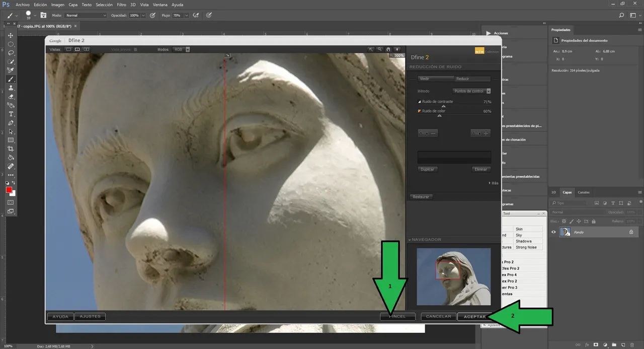Image resolution: width=644 pixels, height=349 pixels.
Task: Select the Dfine hand pan tool
Action: coord(388,49)
